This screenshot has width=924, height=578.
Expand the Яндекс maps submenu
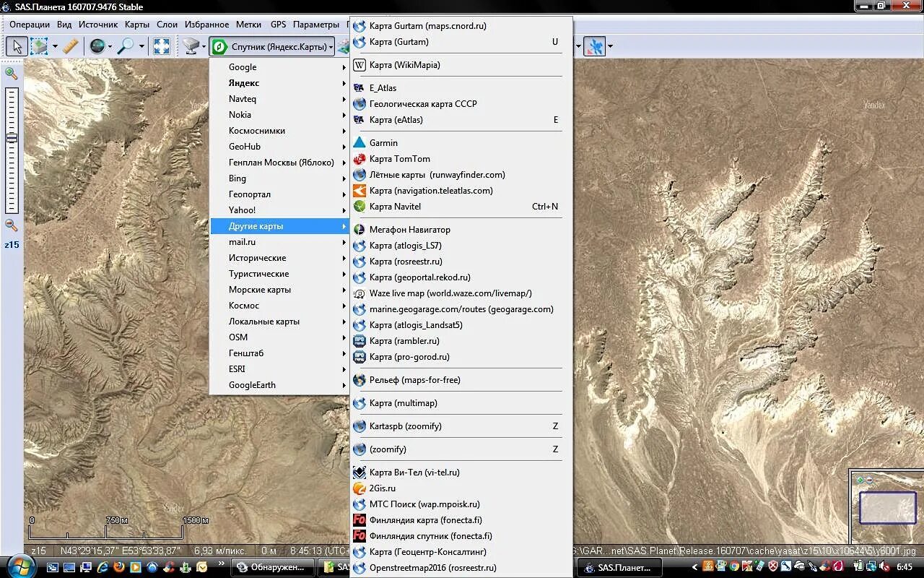click(x=279, y=83)
